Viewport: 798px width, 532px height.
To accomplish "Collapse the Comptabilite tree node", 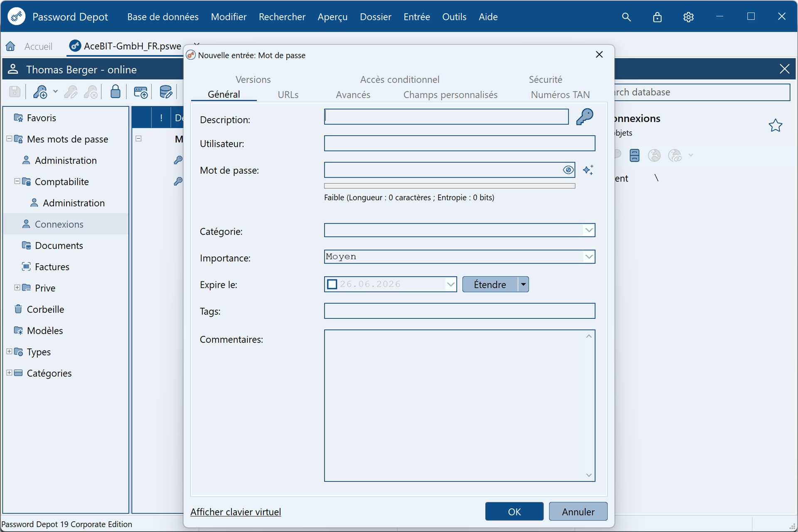I will tap(17, 181).
